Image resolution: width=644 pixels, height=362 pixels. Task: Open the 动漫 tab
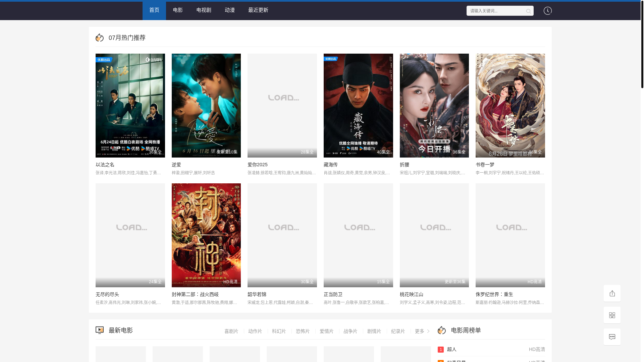click(230, 10)
